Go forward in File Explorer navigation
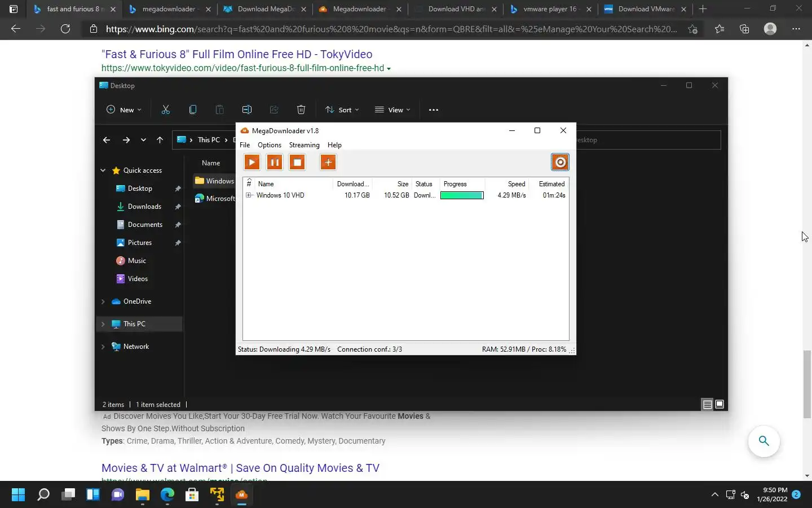This screenshot has width=812, height=508. 126,140
